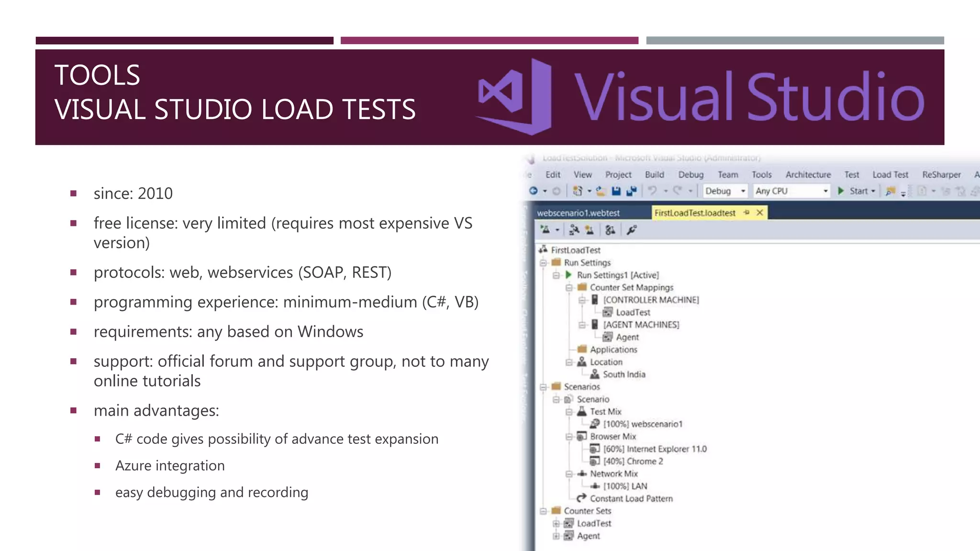
Task: Open the Run Load Test dropdown arrow
Action: click(x=557, y=230)
